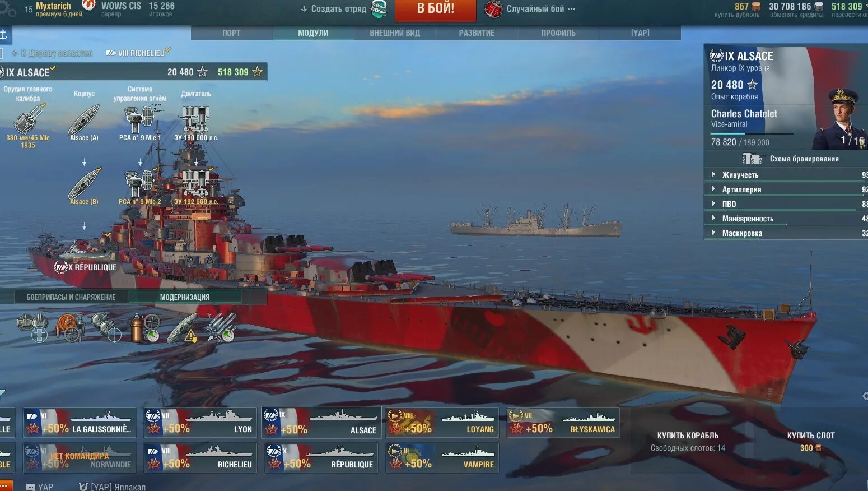Switch to the РАЗВИТИЕ tab

pos(477,33)
